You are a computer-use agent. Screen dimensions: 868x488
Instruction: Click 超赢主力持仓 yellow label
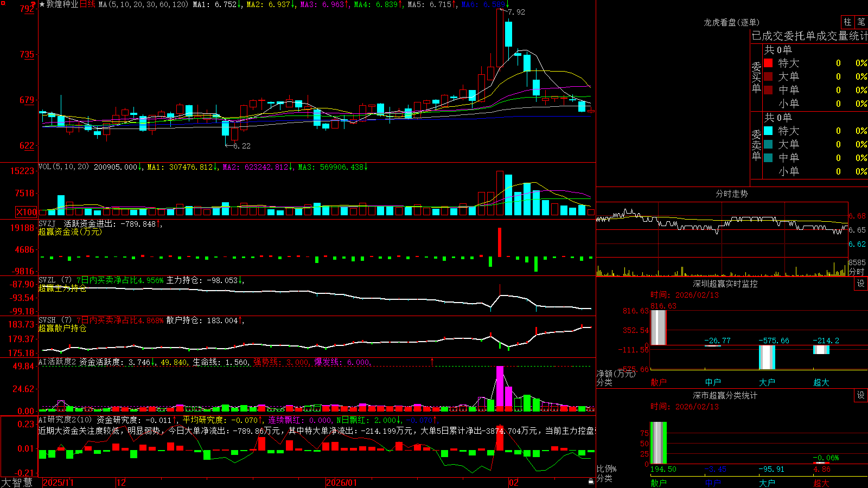(62, 288)
